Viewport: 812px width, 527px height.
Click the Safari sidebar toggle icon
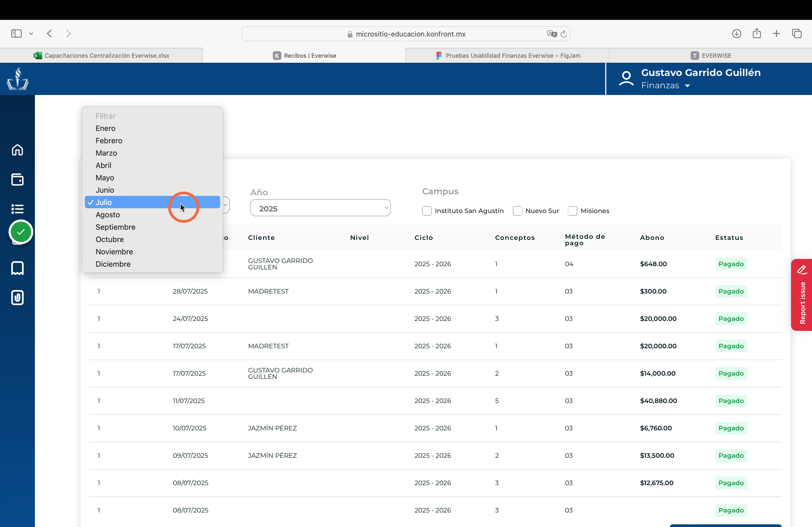coord(16,33)
